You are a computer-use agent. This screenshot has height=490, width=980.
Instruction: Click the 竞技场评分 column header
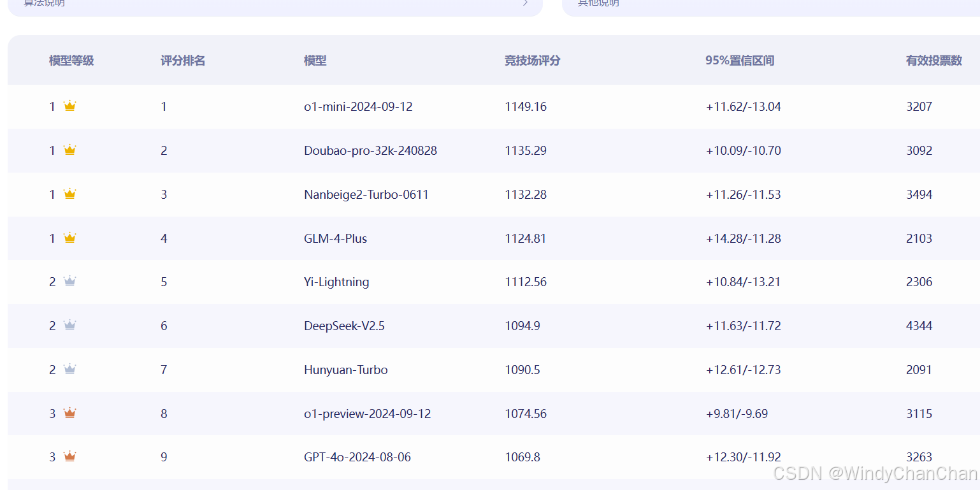[x=533, y=61]
